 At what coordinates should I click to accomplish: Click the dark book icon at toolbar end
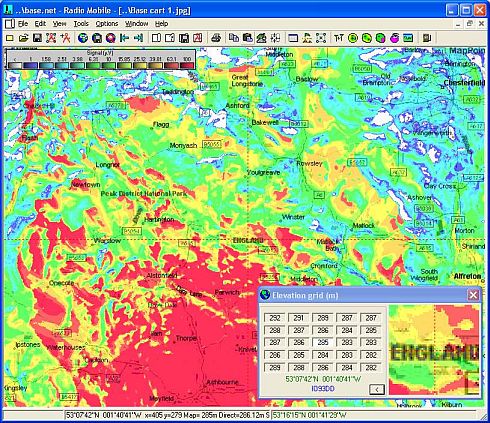point(427,38)
